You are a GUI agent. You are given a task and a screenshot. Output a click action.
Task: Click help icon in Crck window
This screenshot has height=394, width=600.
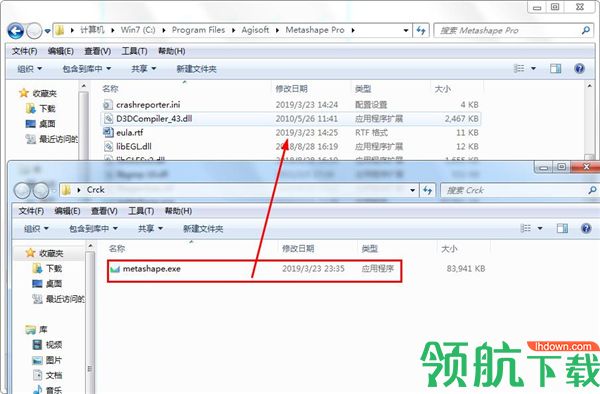tap(586, 228)
